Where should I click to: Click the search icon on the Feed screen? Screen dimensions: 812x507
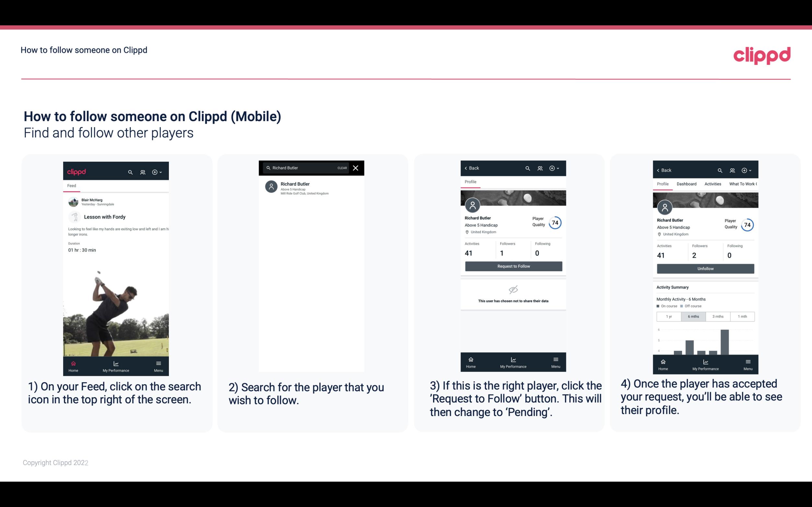point(130,171)
